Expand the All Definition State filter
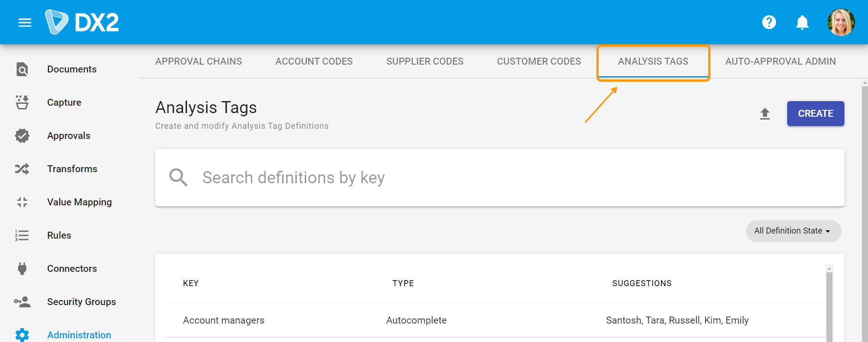The width and height of the screenshot is (868, 342). 793,231
